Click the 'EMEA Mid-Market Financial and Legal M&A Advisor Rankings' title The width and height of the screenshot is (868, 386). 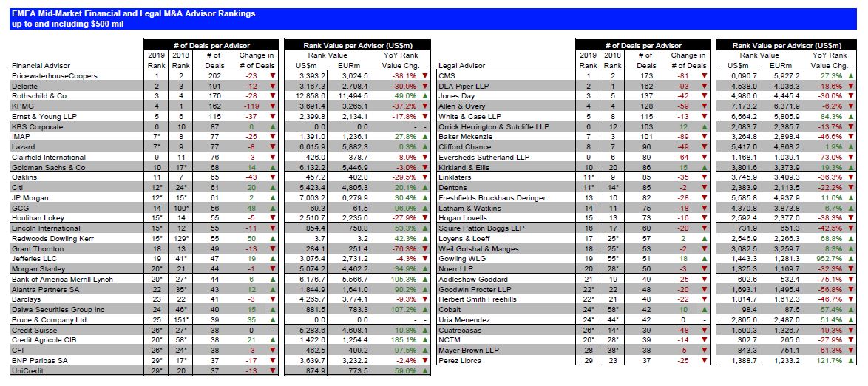click(133, 14)
